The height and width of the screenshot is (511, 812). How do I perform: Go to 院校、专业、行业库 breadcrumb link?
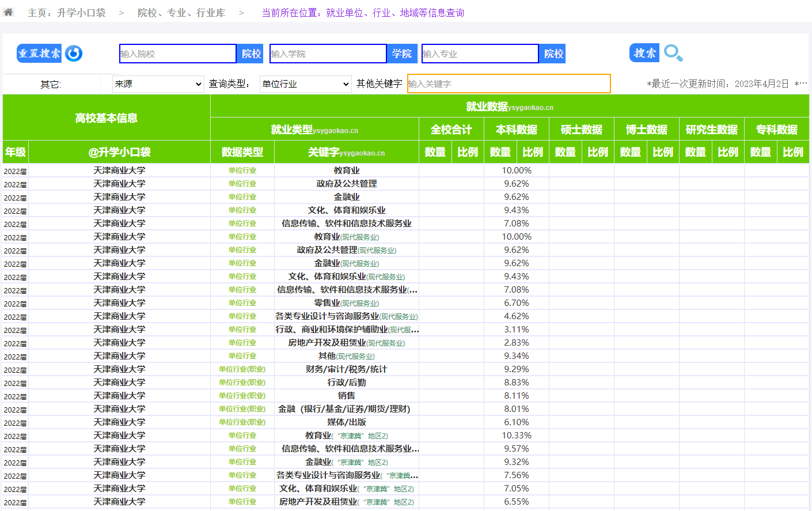pos(181,13)
